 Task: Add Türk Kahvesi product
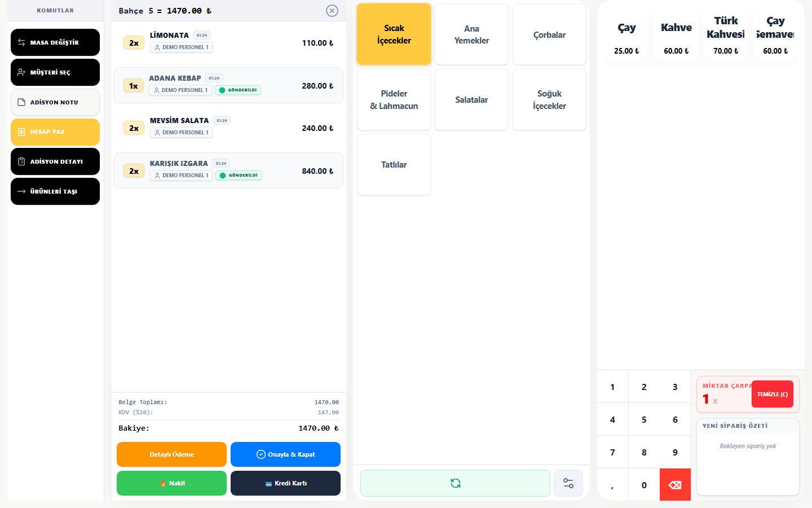726,35
